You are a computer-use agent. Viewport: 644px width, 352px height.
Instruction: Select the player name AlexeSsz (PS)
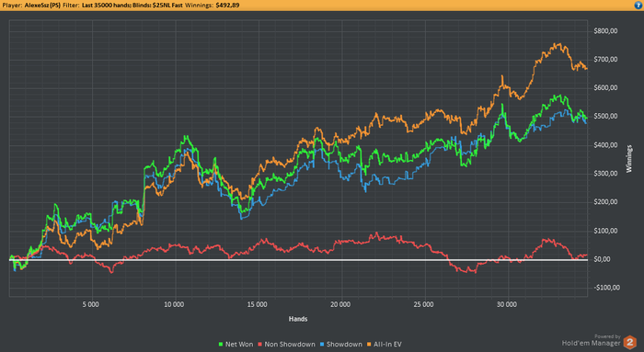42,6
